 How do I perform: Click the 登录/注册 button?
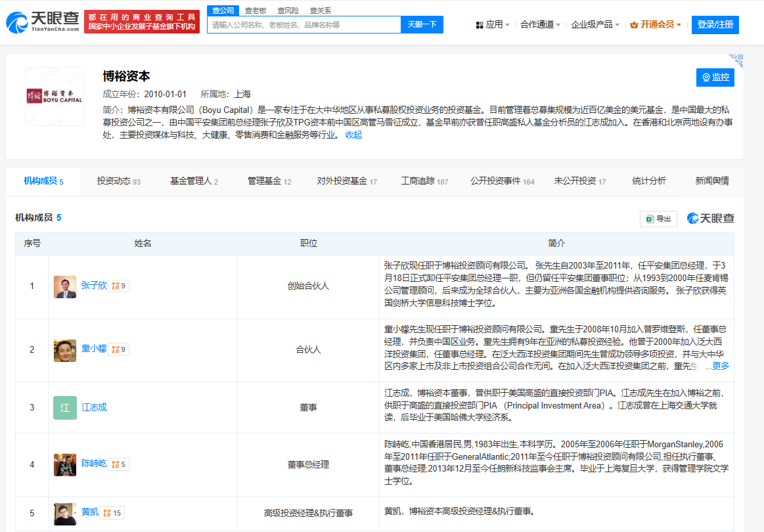(x=715, y=25)
